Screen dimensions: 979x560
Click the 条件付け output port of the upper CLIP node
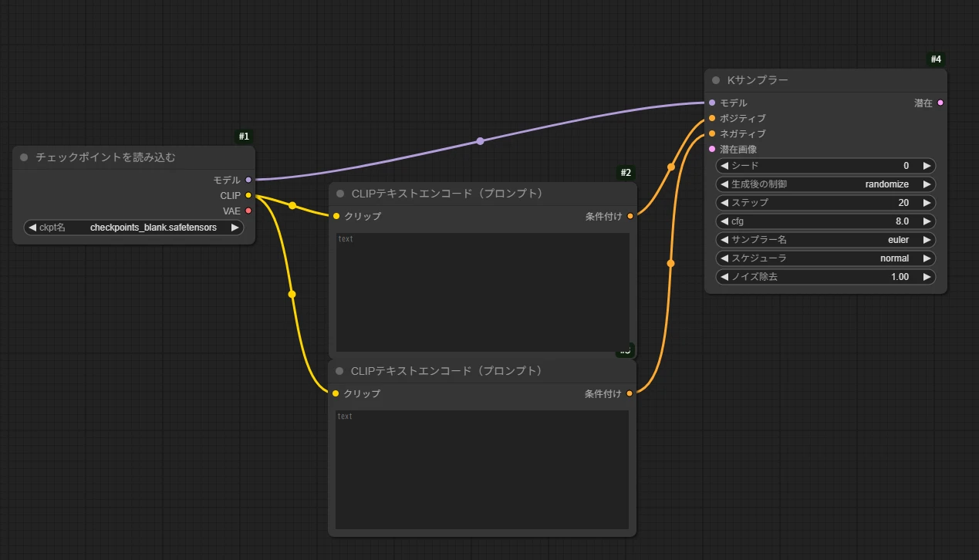pos(630,216)
